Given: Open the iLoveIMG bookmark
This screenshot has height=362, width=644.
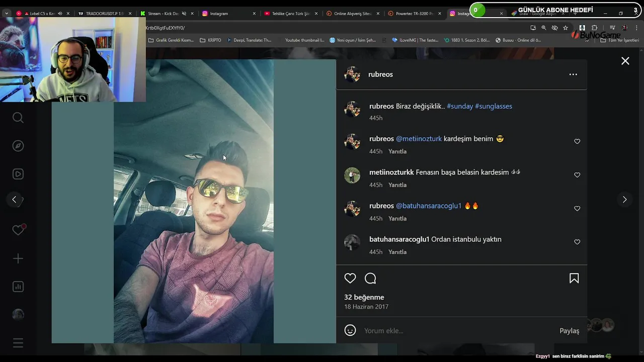Looking at the screenshot, I should (x=415, y=40).
